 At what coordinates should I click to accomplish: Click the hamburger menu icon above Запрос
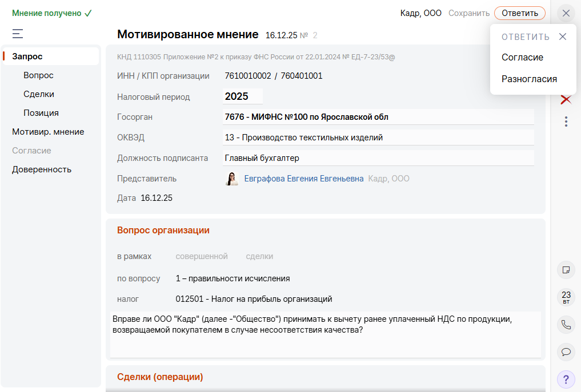[x=18, y=34]
